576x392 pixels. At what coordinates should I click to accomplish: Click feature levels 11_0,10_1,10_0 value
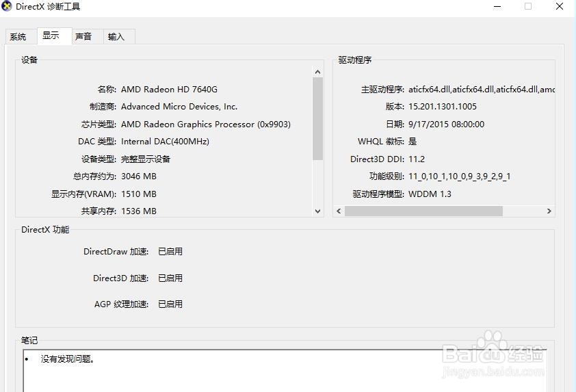coord(459,177)
